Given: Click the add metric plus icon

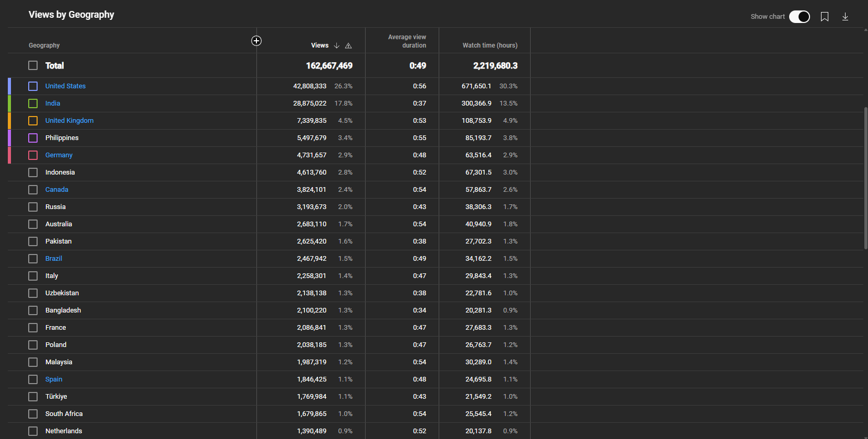Looking at the screenshot, I should pos(256,41).
